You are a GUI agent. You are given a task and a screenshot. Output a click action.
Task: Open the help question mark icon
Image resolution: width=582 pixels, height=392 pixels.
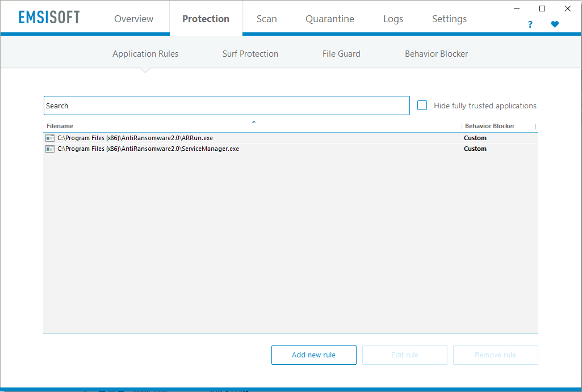530,24
